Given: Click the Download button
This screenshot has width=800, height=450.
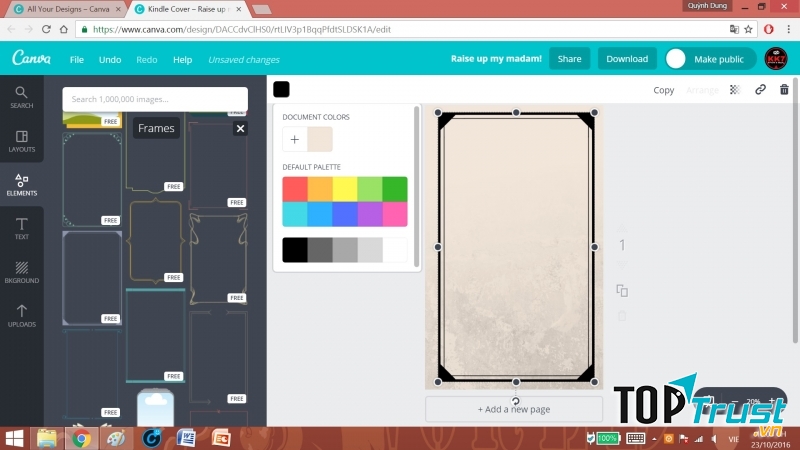Looking at the screenshot, I should tap(627, 59).
